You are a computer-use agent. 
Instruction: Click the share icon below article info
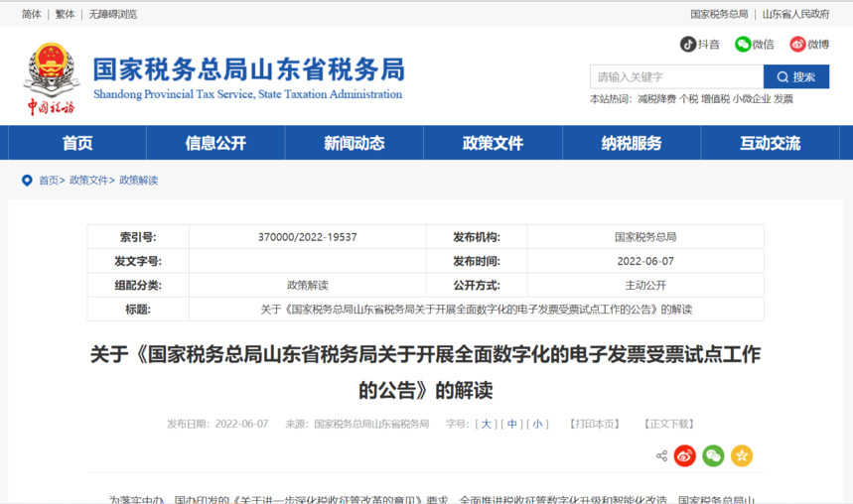click(661, 456)
